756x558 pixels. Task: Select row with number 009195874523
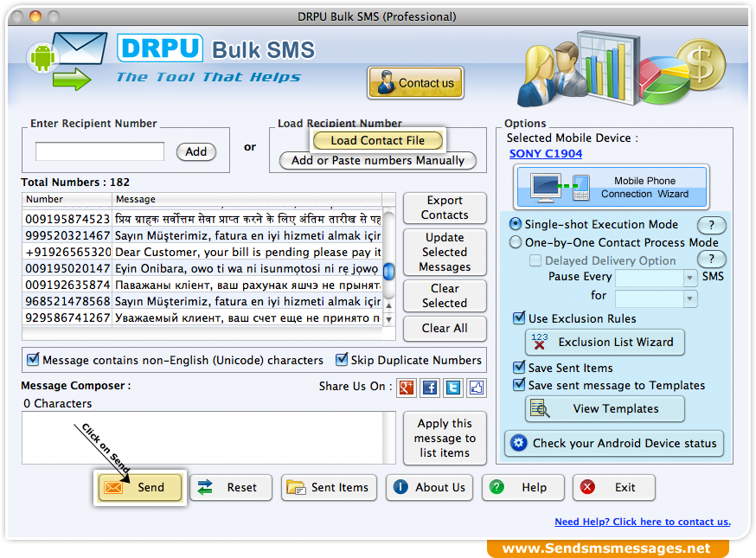point(203,219)
